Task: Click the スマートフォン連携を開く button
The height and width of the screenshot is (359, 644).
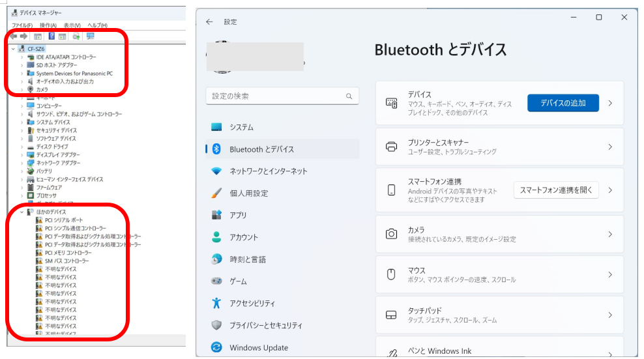Action: [556, 190]
